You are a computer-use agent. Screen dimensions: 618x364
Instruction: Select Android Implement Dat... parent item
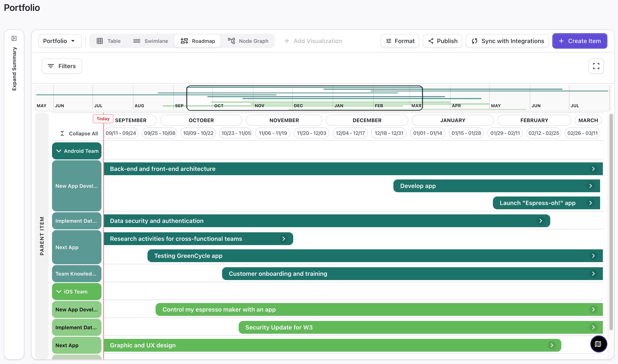coord(77,221)
